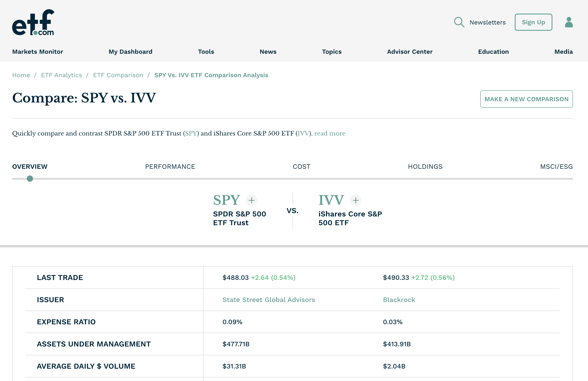The width and height of the screenshot is (588, 381).
Task: Click SPY daily volume $31.31B
Action: tap(234, 366)
